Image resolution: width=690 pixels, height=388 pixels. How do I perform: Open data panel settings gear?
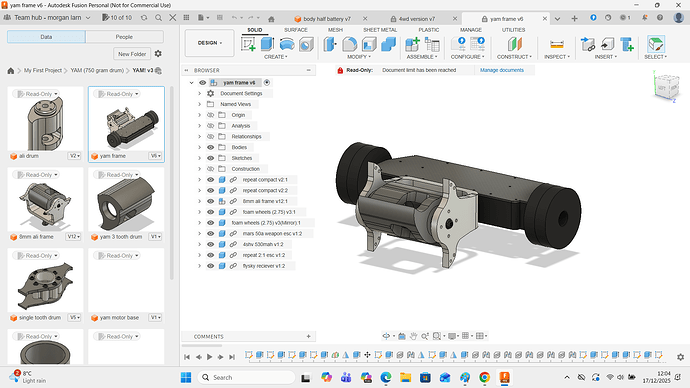tap(158, 53)
